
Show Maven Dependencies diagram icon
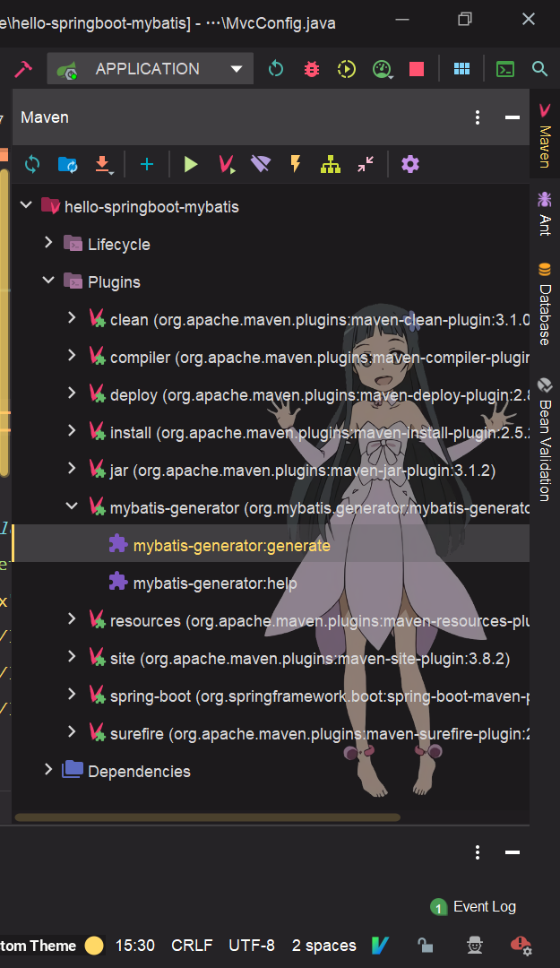click(331, 164)
